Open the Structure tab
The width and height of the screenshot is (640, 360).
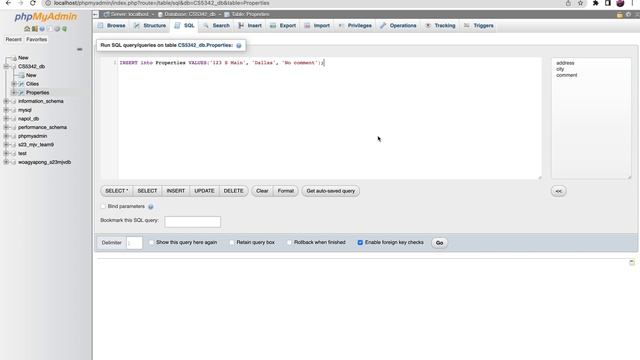[150, 26]
